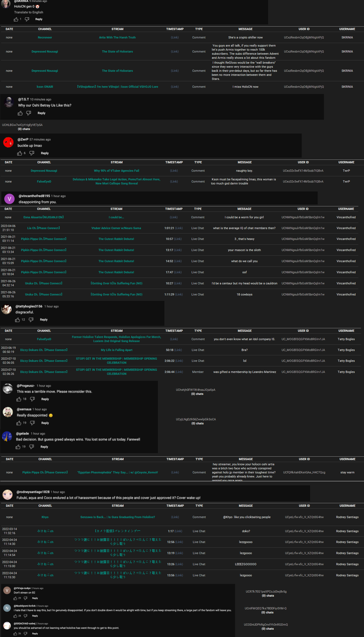Select user ID 'UChxhjh0FW1lK4hsaJOjaXpA'
364x637 pixels.
tap(196, 390)
